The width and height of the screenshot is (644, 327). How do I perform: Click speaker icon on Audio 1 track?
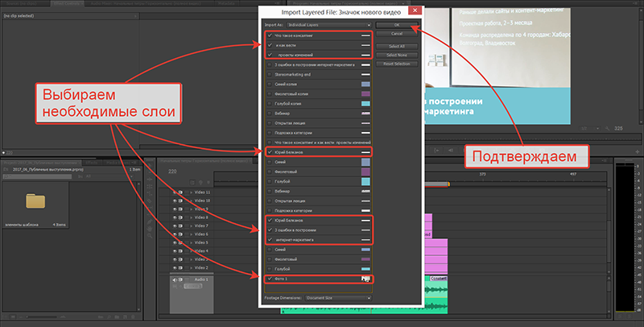pos(175,279)
